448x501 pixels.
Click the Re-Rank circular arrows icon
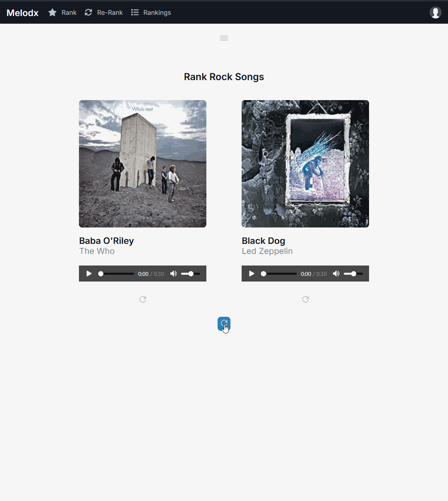89,12
